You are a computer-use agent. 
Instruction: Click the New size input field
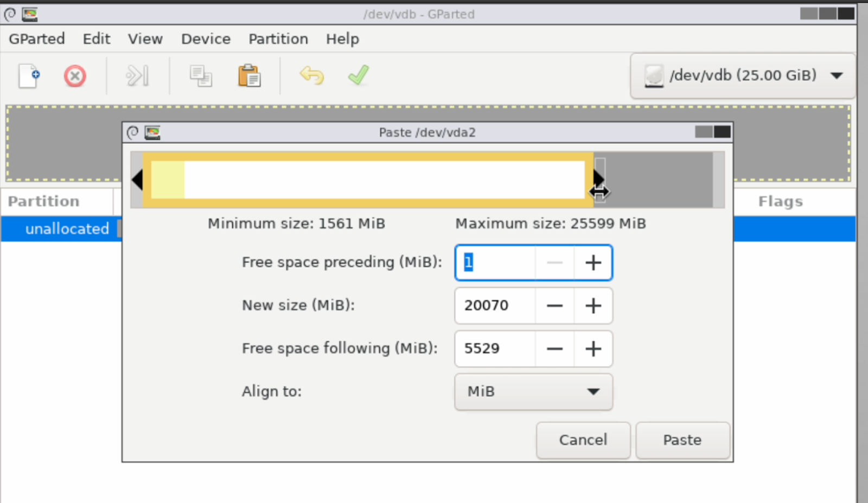point(495,306)
